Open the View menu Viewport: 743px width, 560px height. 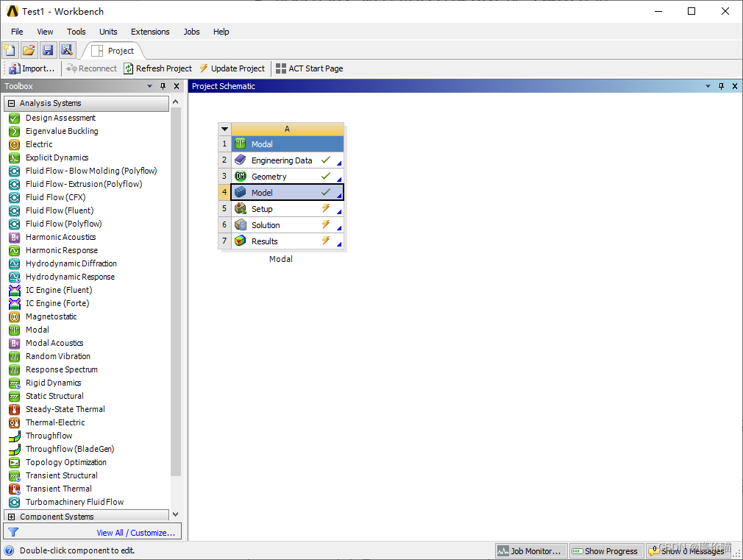45,32
